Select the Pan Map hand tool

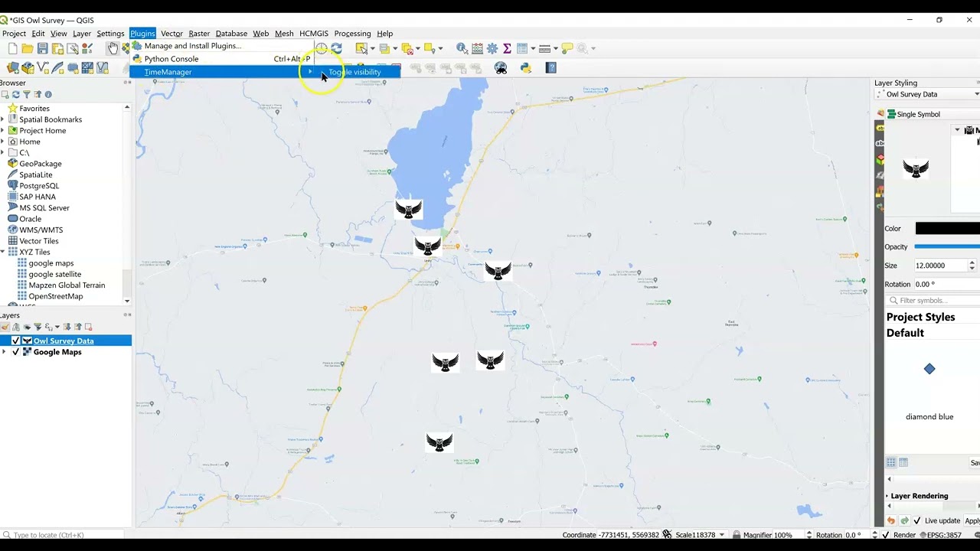[113, 48]
